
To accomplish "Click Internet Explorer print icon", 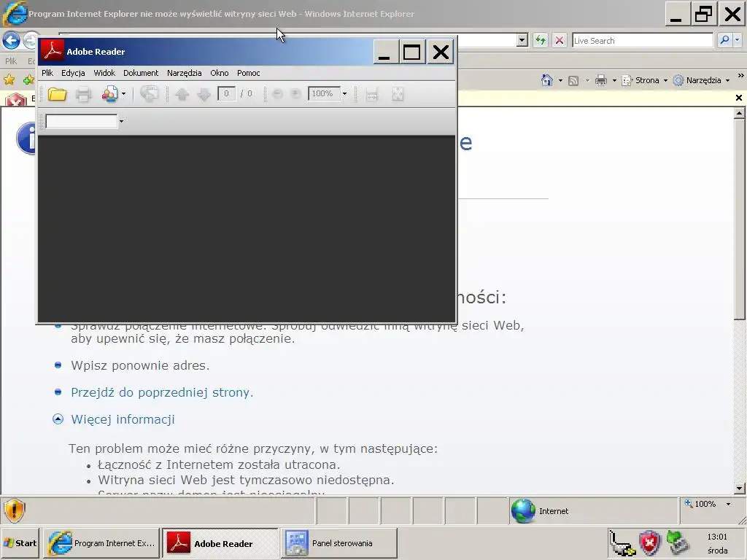I will click(x=601, y=80).
